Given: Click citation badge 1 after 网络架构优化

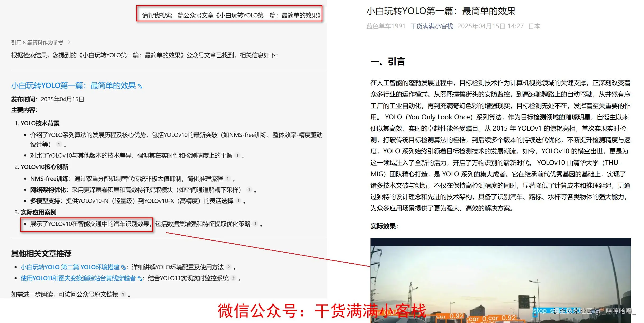Looking at the screenshot, I should point(249,190).
